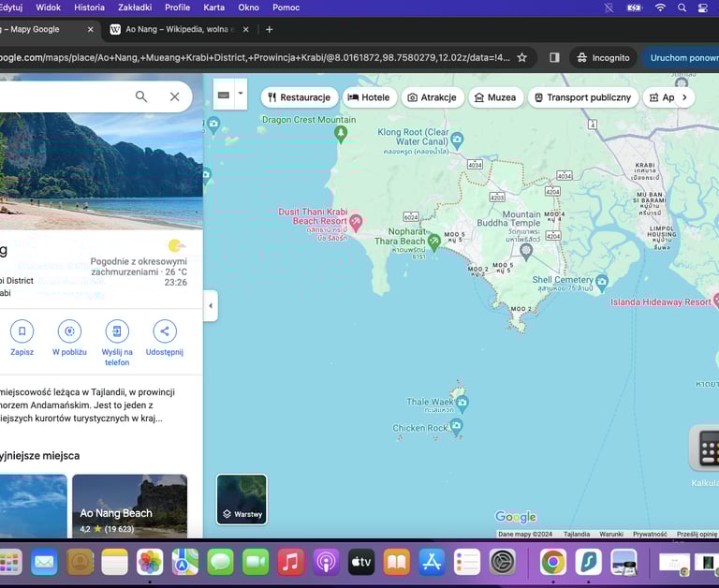Click the Zapisz bookmark icon
This screenshot has height=588, width=719.
pyautogui.click(x=22, y=331)
